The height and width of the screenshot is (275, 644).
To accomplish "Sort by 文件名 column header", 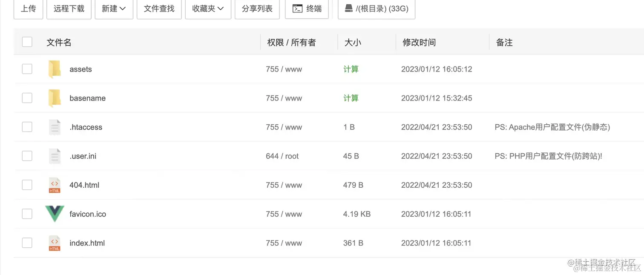I will [59, 42].
